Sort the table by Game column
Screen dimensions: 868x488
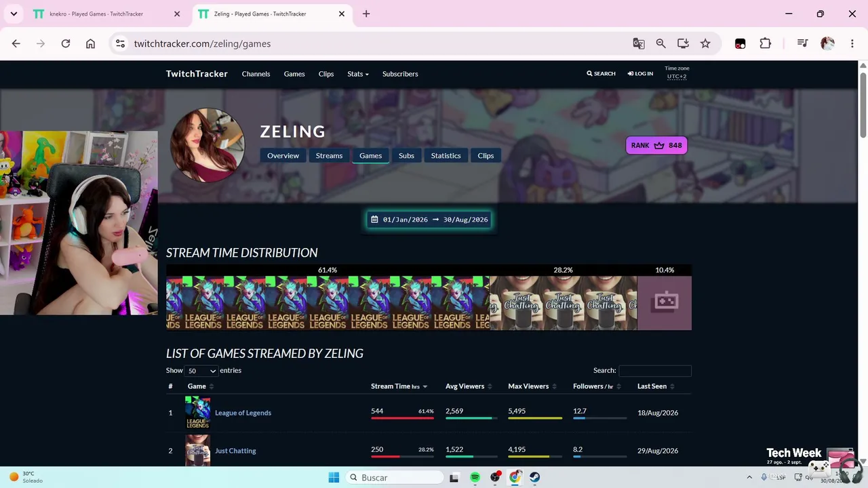tap(201, 386)
